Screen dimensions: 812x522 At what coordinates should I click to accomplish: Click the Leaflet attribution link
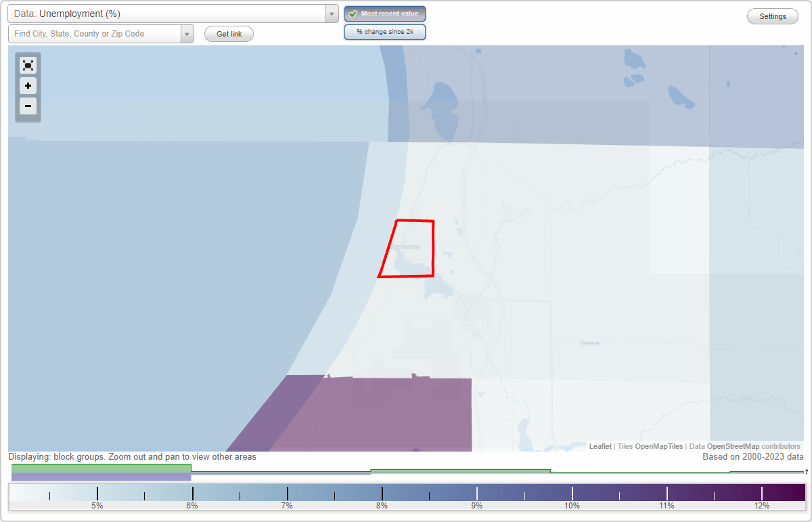[x=600, y=446]
